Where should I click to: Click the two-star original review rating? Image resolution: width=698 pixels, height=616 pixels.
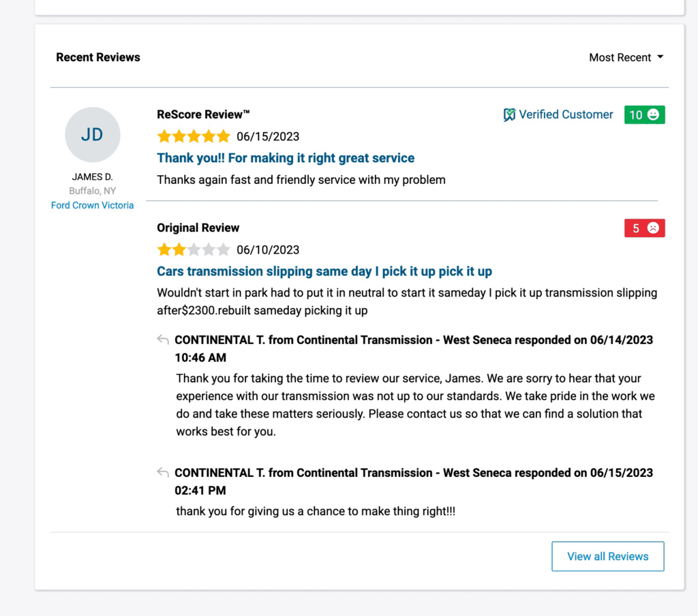click(194, 249)
